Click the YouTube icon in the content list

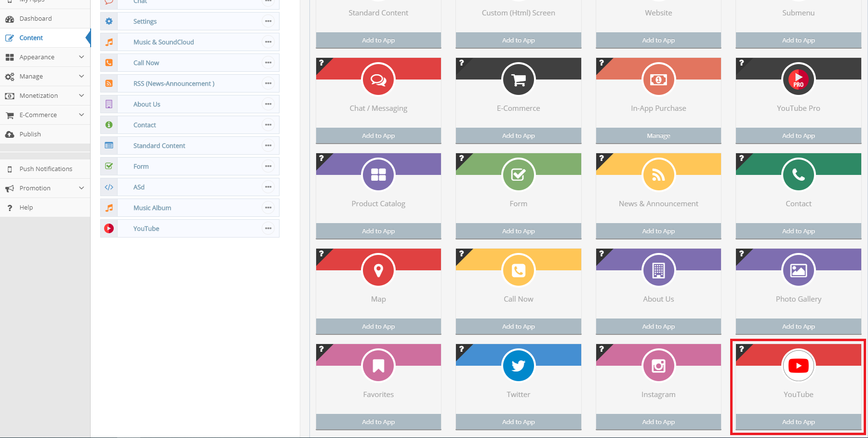109,228
